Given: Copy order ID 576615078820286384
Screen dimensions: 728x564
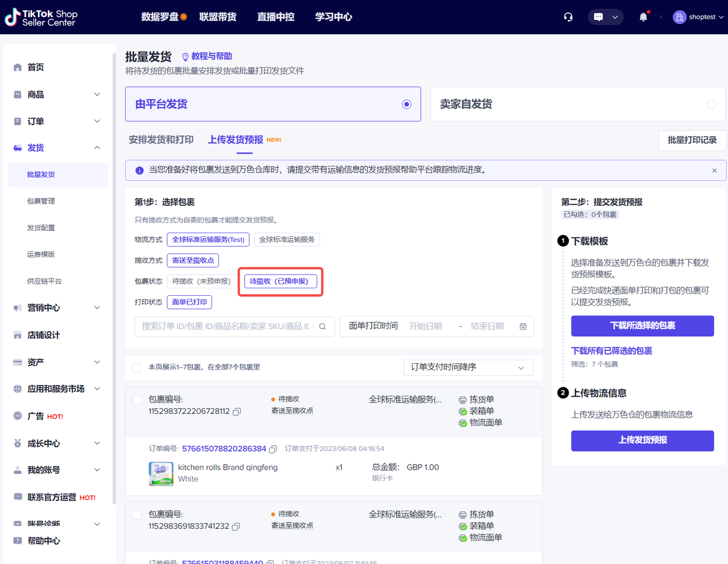Looking at the screenshot, I should (x=273, y=449).
